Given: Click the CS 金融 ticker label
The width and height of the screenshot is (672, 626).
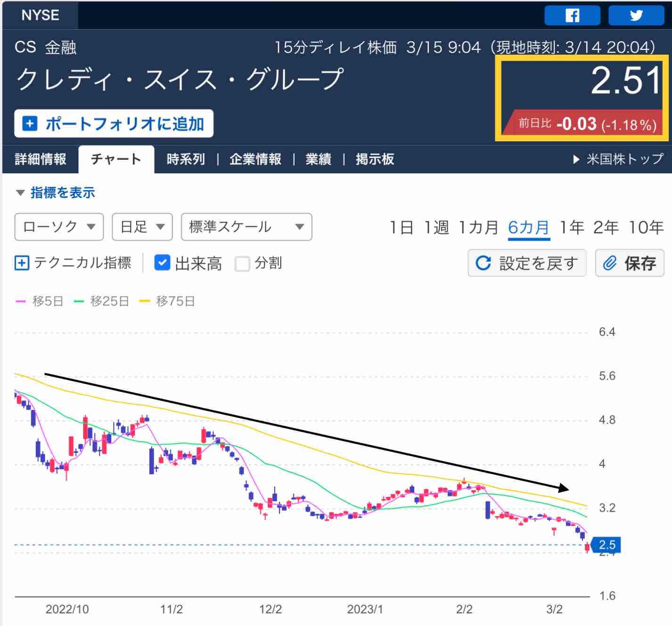Looking at the screenshot, I should (45, 47).
